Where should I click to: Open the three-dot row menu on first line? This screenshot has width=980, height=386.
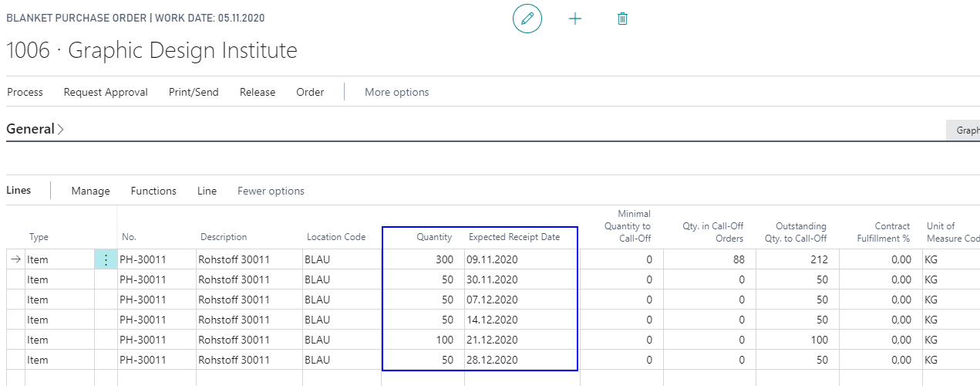point(106,259)
